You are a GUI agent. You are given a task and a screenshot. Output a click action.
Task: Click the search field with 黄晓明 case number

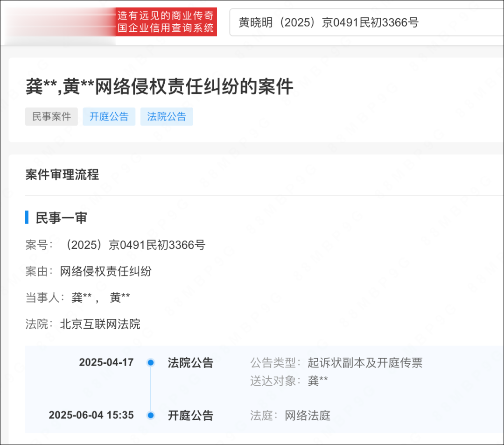click(366, 22)
